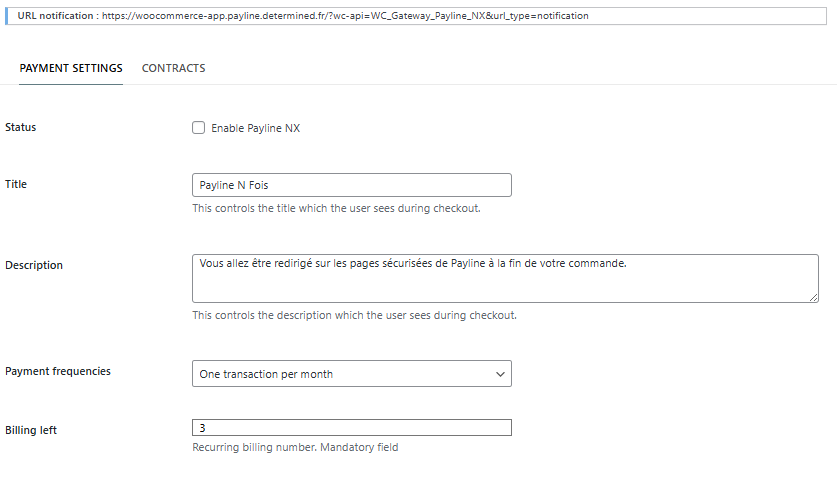This screenshot has height=493, width=837.
Task: Enable the Payline NX checkbox
Action: [x=198, y=128]
